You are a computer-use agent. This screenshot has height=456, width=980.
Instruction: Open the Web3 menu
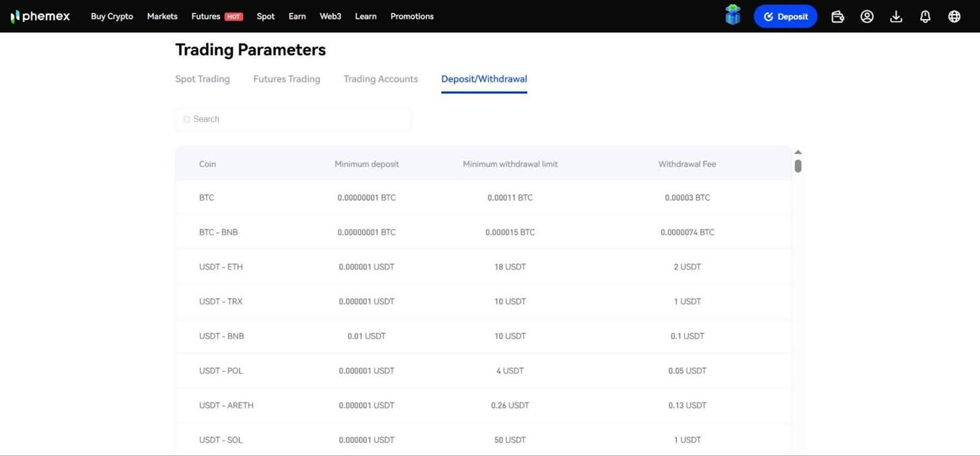click(330, 17)
